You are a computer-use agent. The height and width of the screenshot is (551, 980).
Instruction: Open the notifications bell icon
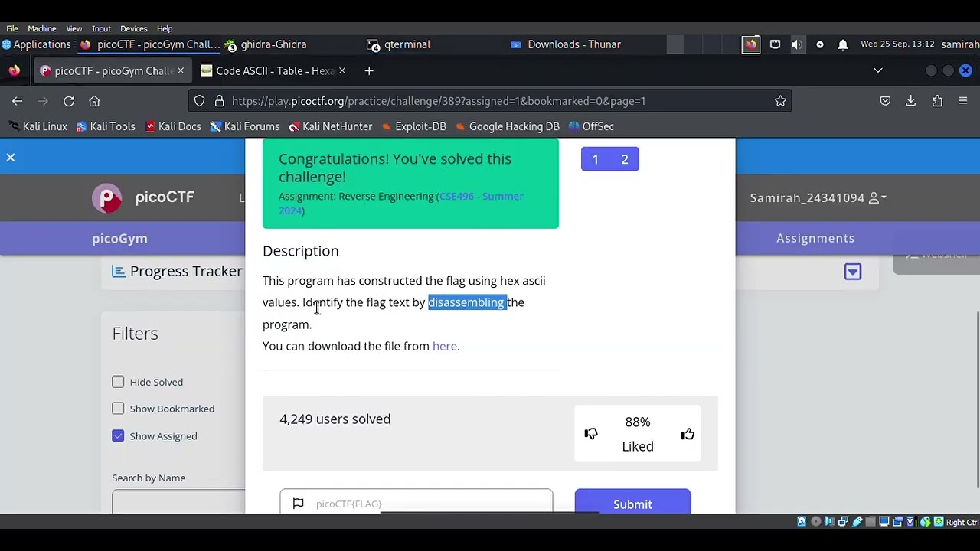[843, 44]
